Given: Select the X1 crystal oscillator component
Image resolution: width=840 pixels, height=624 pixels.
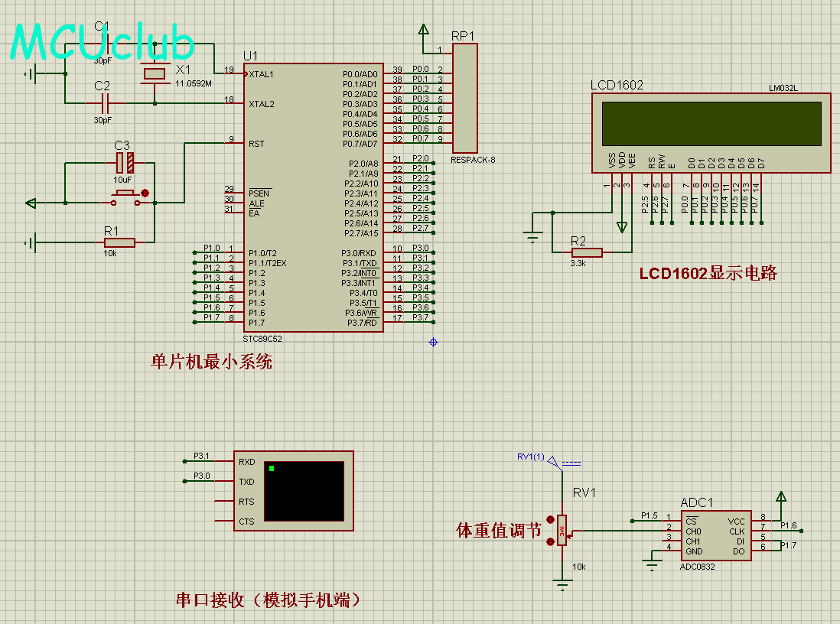Looking at the screenshot, I should click(x=155, y=73).
